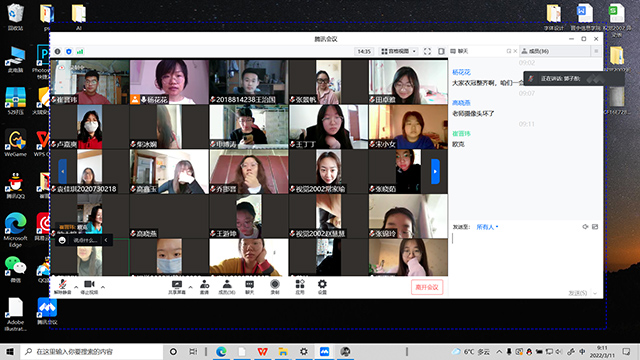Open the send-to 所有人 recipient dropdown
640x360 pixels.
[487, 227]
